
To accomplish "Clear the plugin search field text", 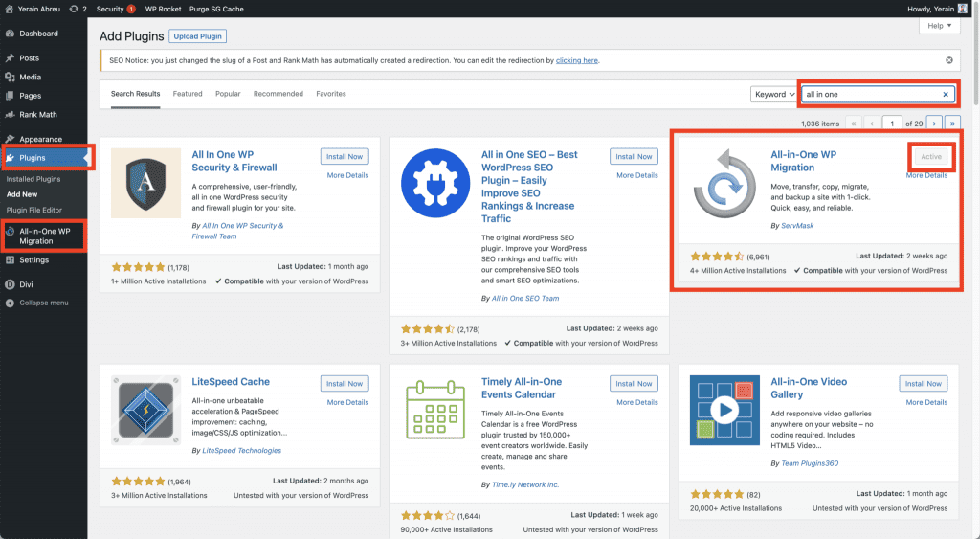I will click(946, 95).
